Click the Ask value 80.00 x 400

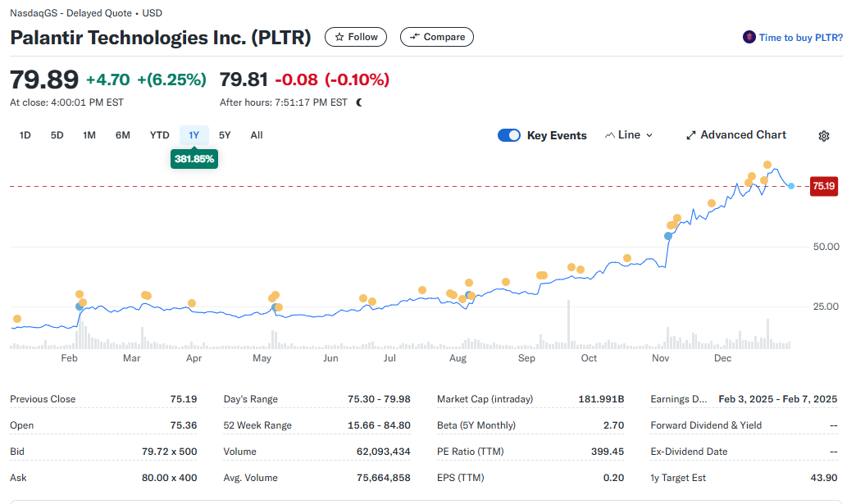[x=169, y=478]
